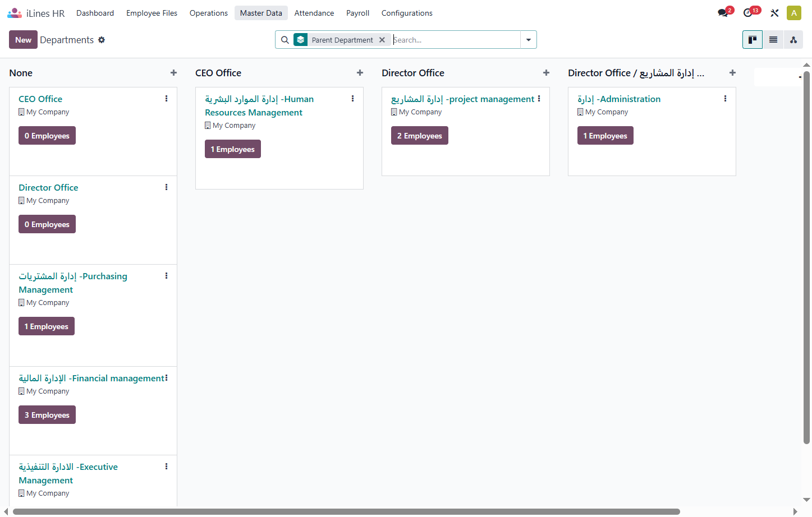Add a card in the Director Office column
This screenshot has width=812, height=517.
[x=547, y=73]
